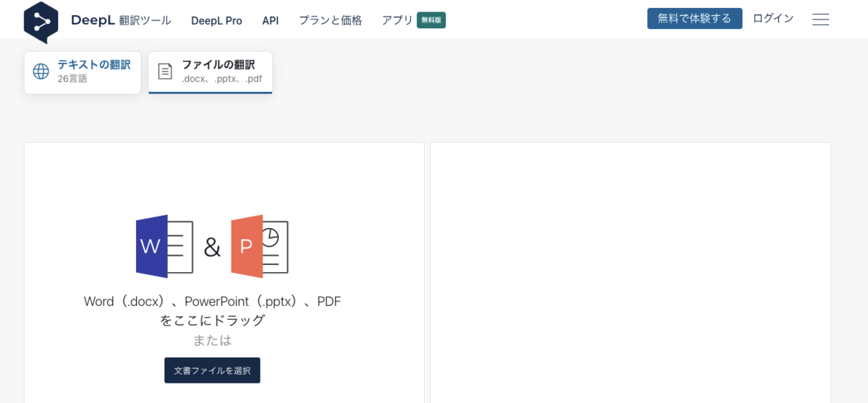Switch to the テキストの翻訳 tab
Screen dimensions: 868x403
(x=82, y=72)
